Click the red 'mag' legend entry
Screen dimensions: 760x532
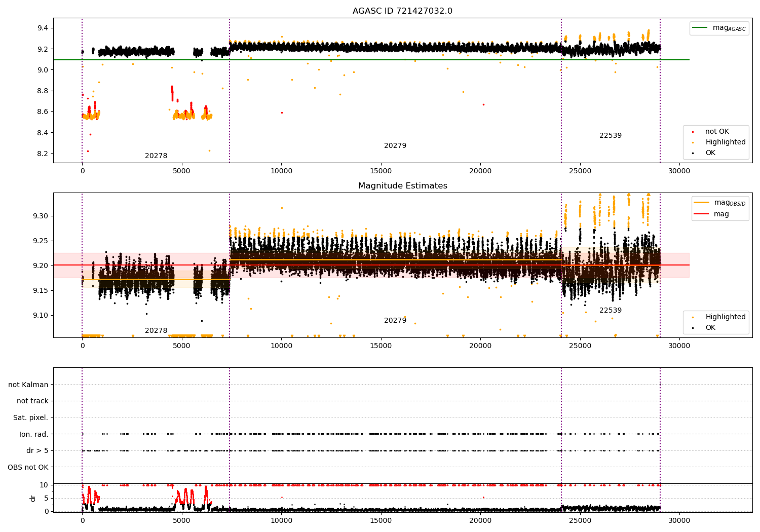pyautogui.click(x=721, y=214)
